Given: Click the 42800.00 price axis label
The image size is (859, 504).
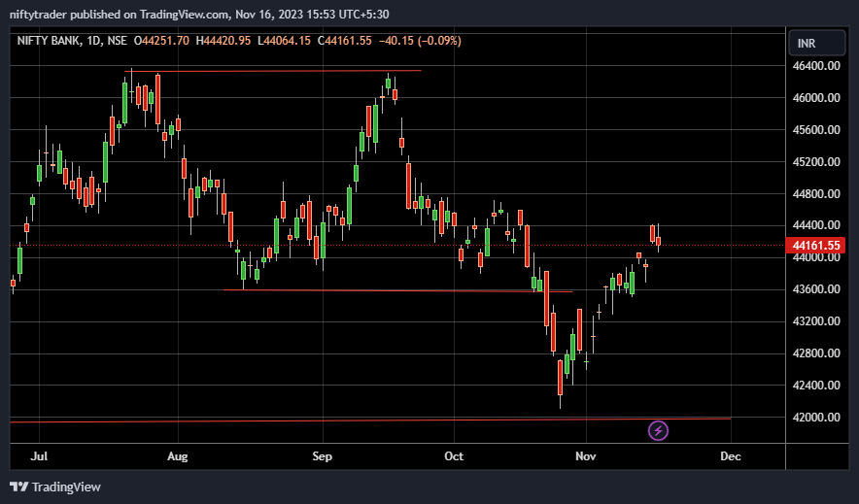Looking at the screenshot, I should [x=815, y=353].
